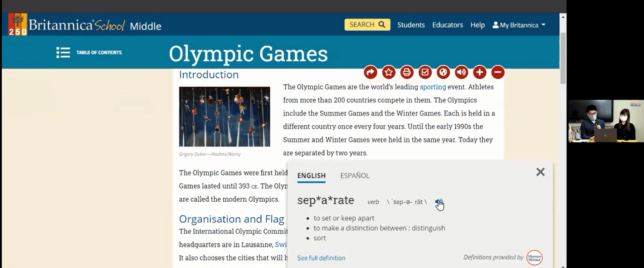Click the 'sort' definition bullet
The image size is (644, 268).
pos(320,238)
